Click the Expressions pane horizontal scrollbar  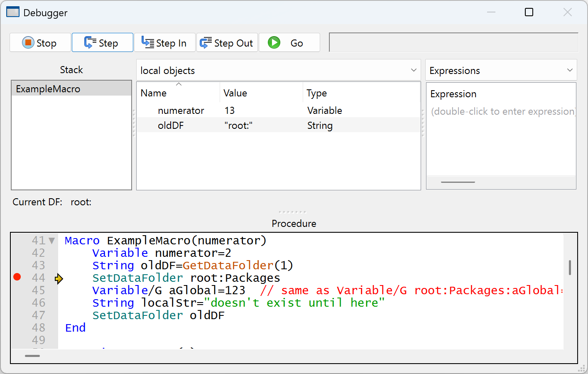[x=458, y=182]
